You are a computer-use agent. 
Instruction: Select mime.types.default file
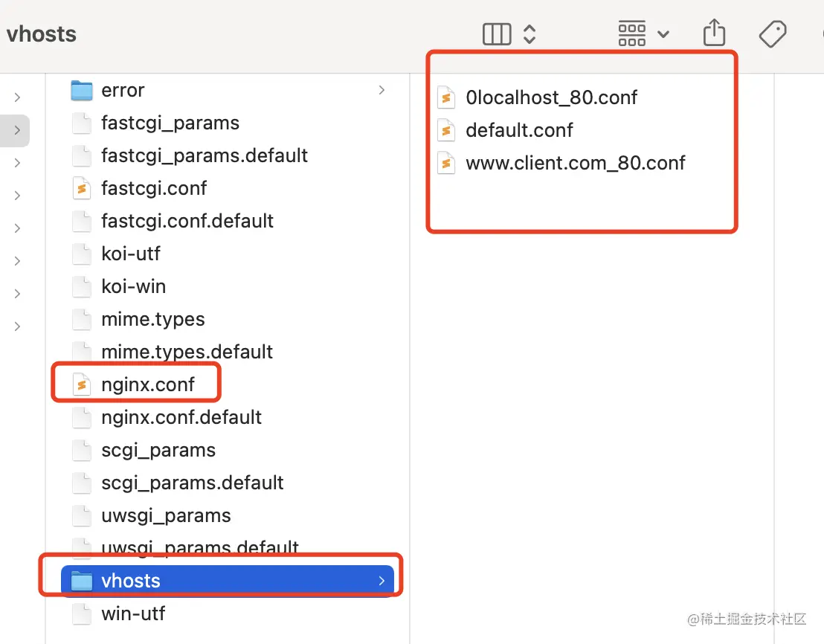187,352
